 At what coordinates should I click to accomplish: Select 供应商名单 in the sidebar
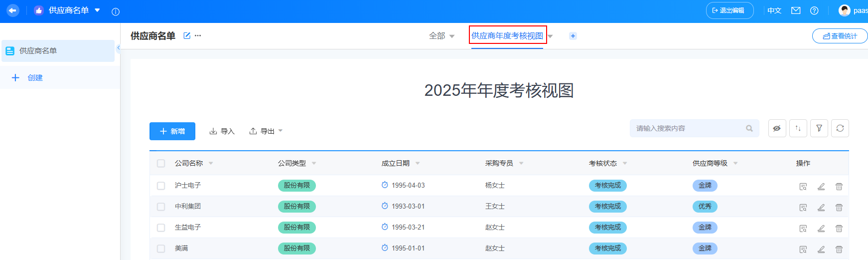click(58, 51)
